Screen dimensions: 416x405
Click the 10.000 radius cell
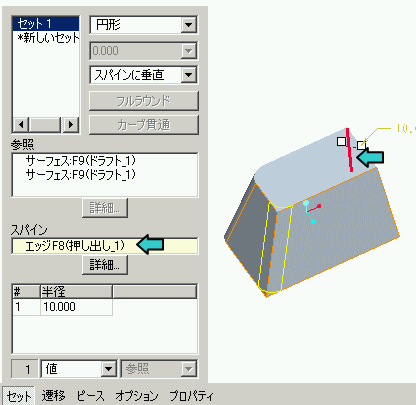[76, 307]
